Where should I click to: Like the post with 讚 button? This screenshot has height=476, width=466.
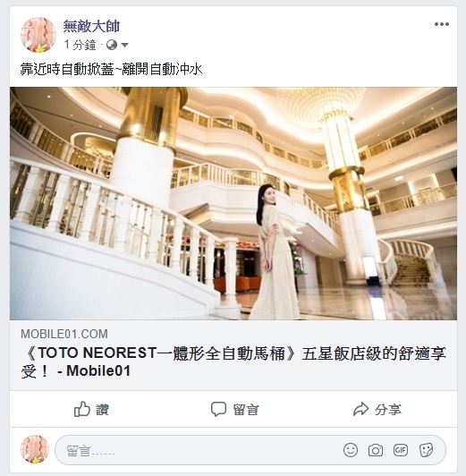91,409
